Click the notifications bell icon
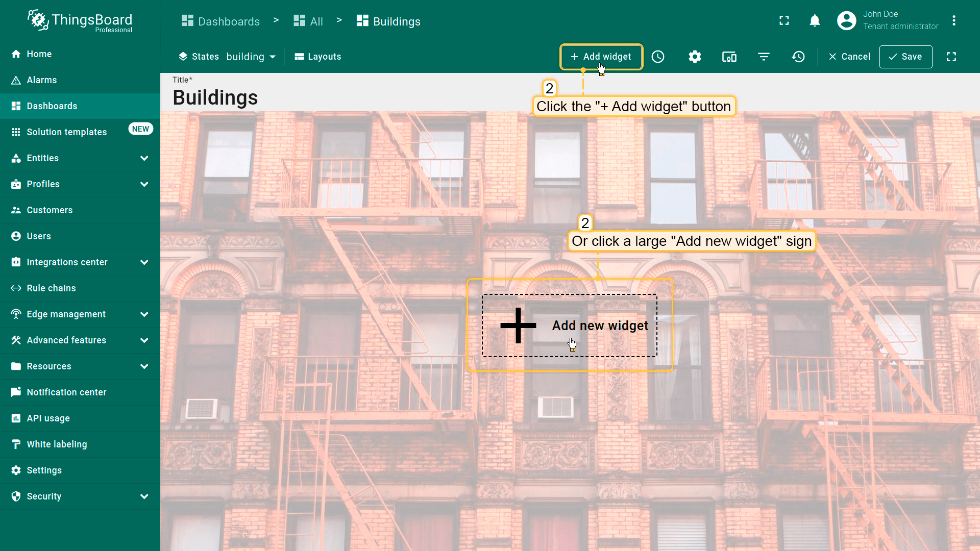 pos(815,20)
